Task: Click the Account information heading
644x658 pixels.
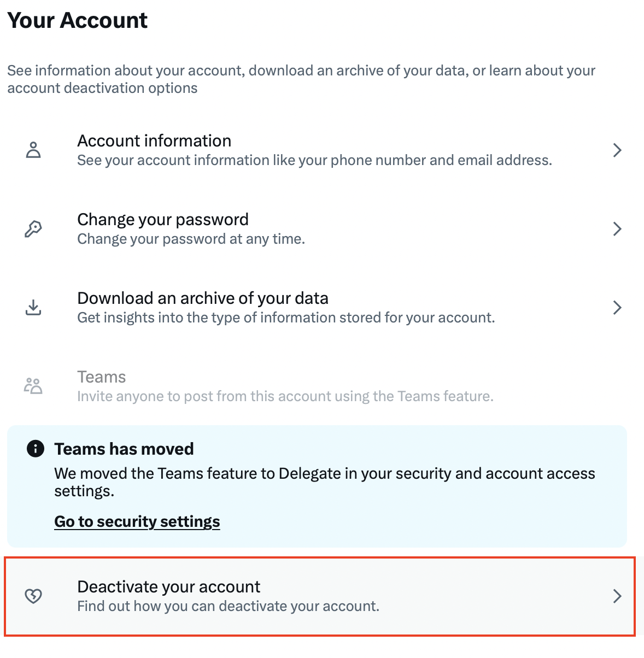Action: pos(154,140)
